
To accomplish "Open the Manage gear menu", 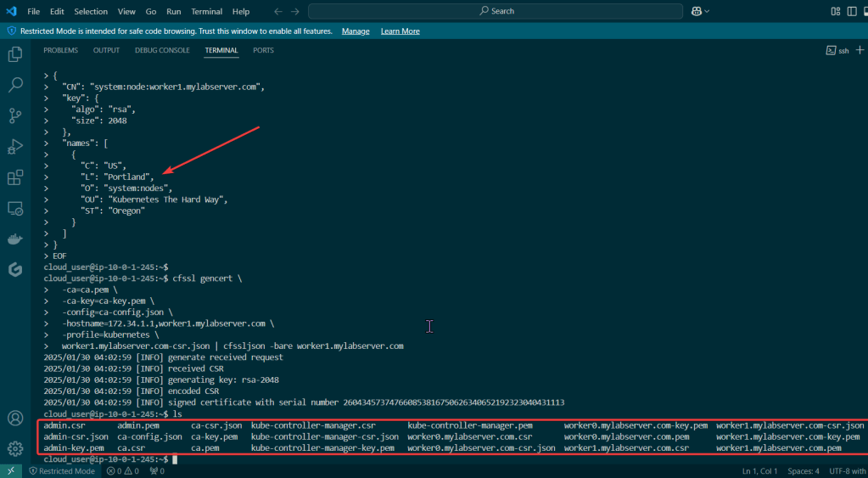I will pos(14,448).
